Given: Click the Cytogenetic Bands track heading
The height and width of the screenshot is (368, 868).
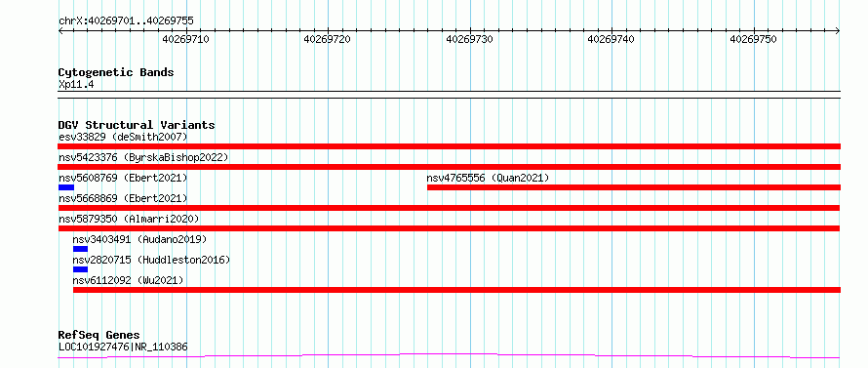Looking at the screenshot, I should (x=116, y=72).
